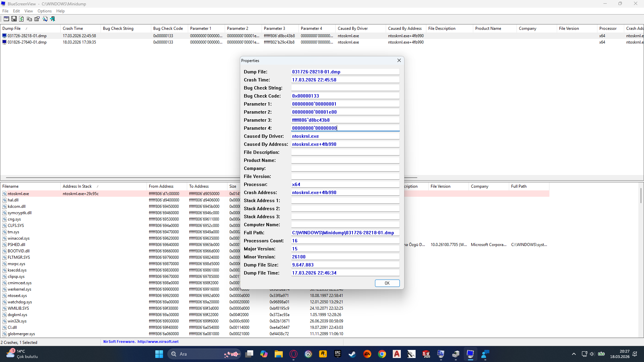This screenshot has height=362, width=644.
Task: Select watchdog.sys in the driver list
Action: (x=20, y=302)
